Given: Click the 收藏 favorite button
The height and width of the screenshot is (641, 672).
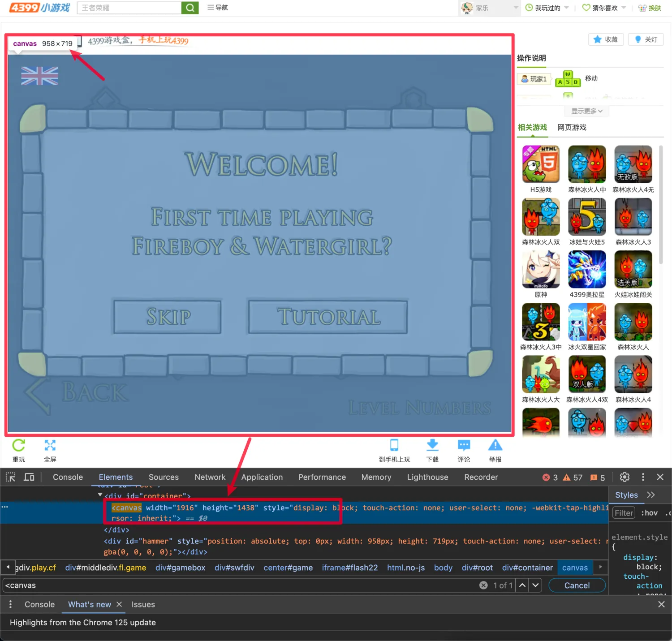Looking at the screenshot, I should (606, 39).
